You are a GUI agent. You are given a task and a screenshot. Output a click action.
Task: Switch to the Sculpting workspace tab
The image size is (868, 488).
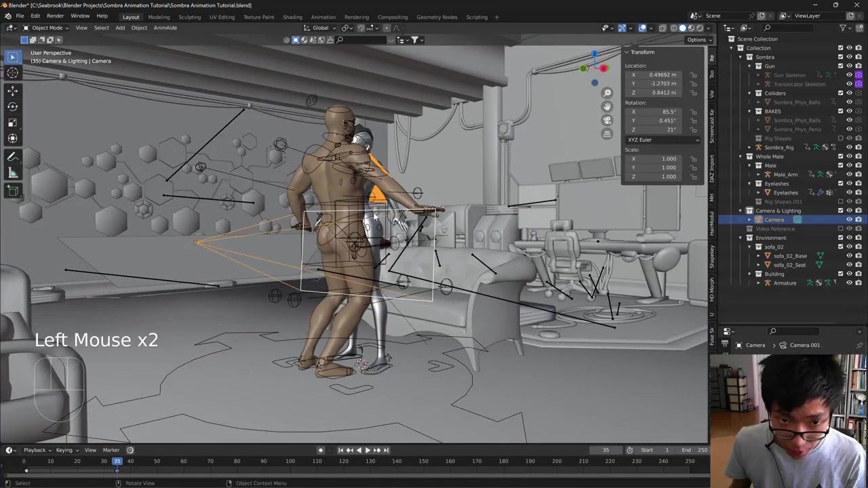189,17
